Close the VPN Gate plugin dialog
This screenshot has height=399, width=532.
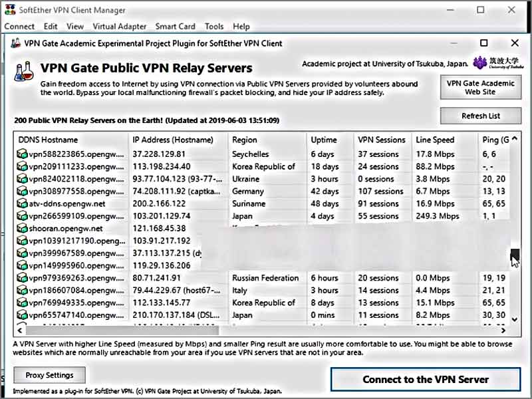click(515, 43)
